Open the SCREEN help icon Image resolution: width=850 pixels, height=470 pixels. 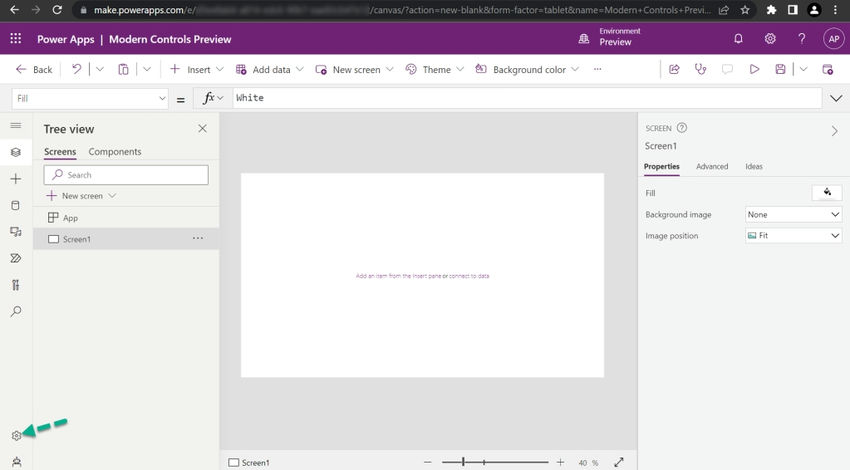pos(682,128)
